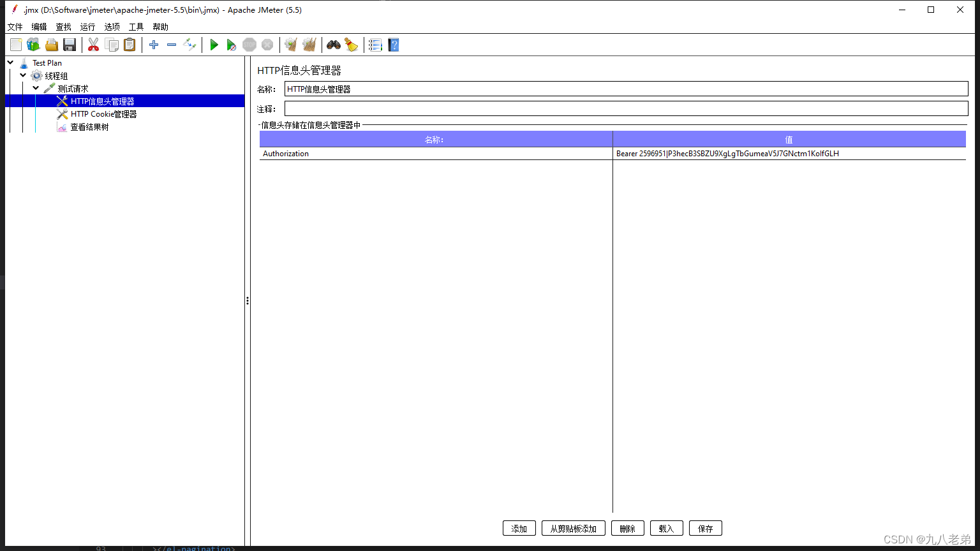Collapse all nodes with minus icon
This screenshot has width=980, height=551.
point(172,45)
